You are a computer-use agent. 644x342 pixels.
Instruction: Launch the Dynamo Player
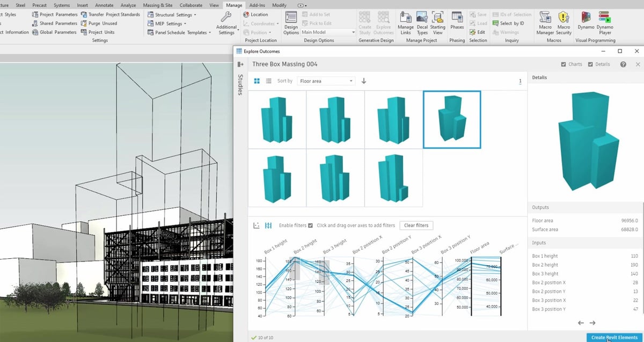tap(605, 20)
